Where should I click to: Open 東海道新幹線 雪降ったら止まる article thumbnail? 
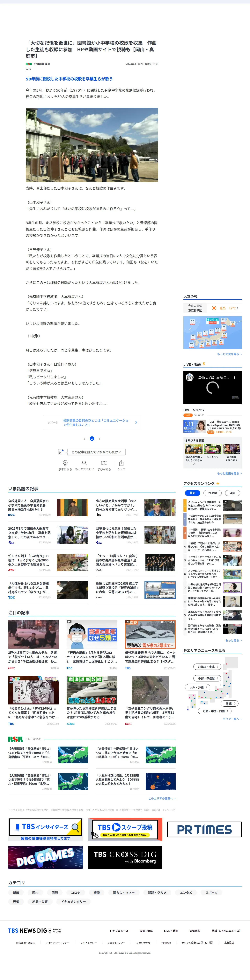[92, 690]
